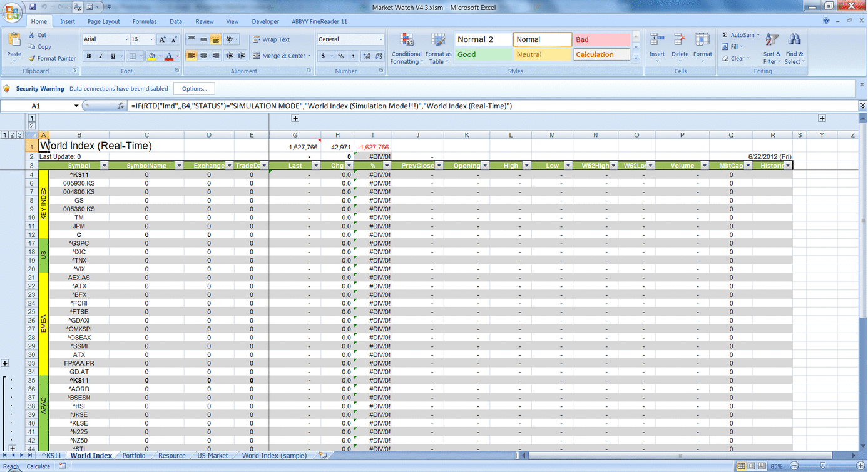Toggle Wrap Text option
This screenshot has height=472, width=868.
click(271, 39)
